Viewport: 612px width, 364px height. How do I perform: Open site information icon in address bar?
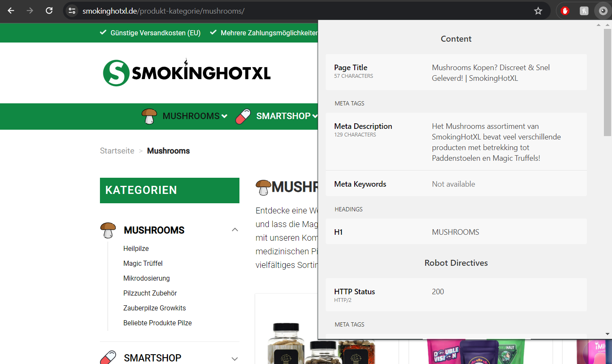click(72, 11)
